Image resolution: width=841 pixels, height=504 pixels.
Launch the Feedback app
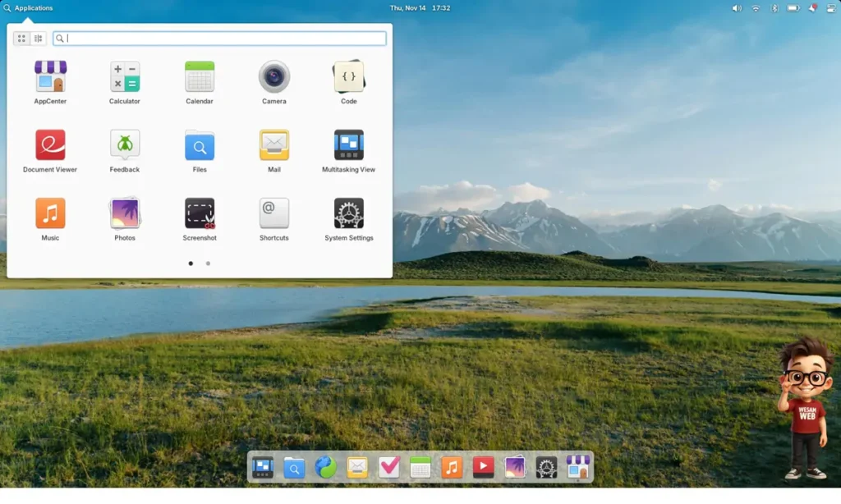125,145
